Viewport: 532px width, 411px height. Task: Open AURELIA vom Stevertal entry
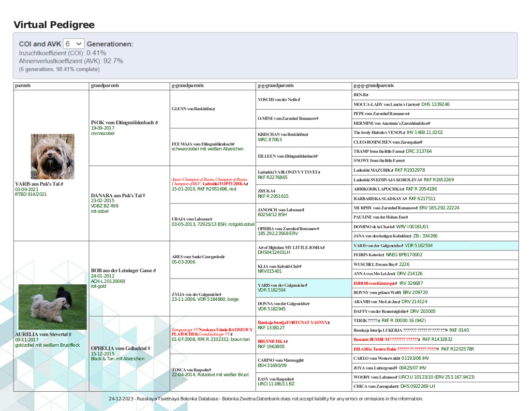pos(43,335)
